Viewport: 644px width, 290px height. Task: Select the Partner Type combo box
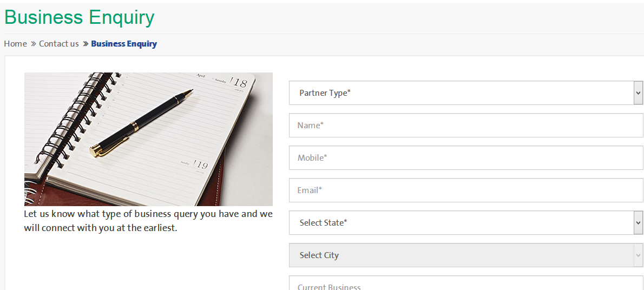pos(466,93)
